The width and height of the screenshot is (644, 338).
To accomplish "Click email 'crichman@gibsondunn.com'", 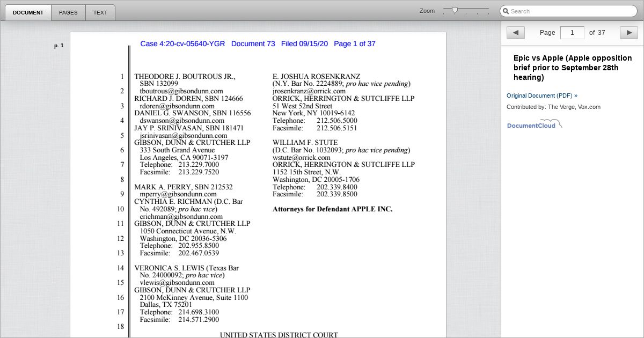I will pos(181,217).
